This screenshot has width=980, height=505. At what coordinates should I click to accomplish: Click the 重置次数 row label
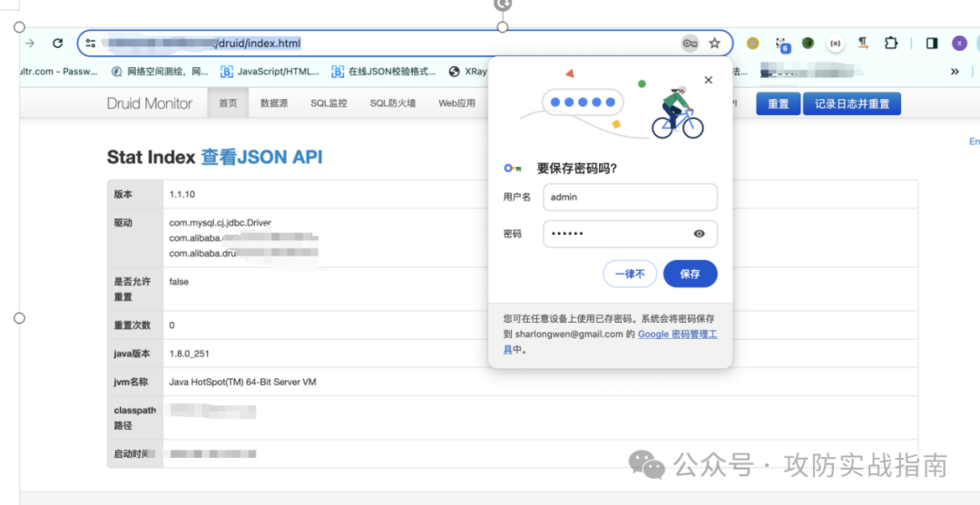(132, 325)
